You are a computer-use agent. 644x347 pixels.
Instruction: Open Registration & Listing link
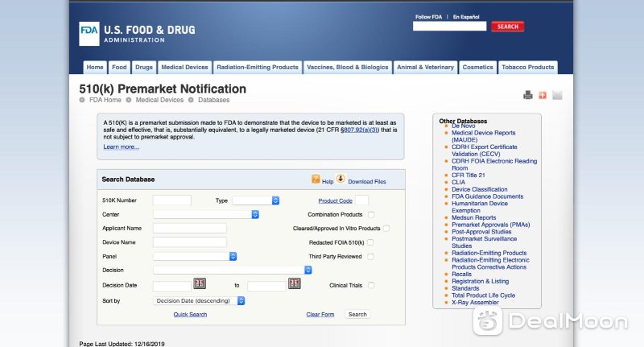pyautogui.click(x=480, y=281)
